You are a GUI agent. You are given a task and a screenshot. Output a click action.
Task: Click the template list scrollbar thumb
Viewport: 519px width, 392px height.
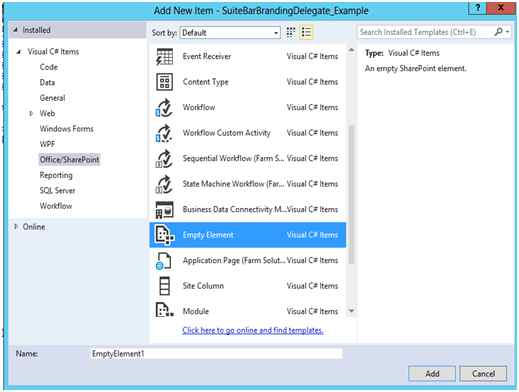tap(351, 195)
